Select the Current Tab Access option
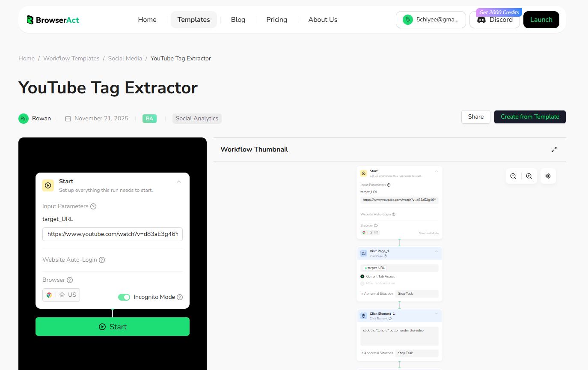 (x=362, y=276)
